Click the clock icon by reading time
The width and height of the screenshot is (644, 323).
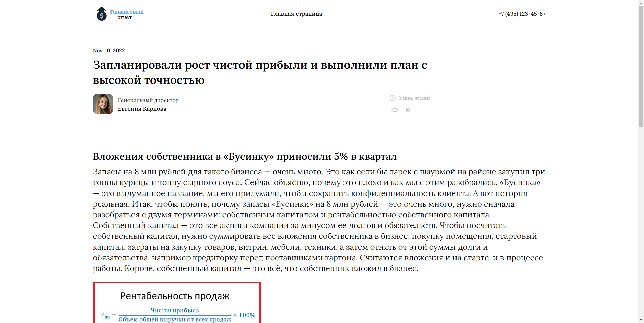click(393, 98)
